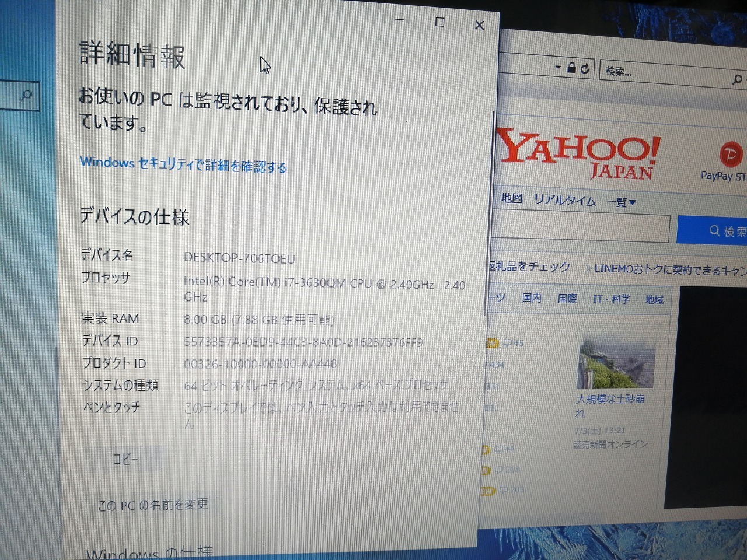Click the 詳細情報 page title
This screenshot has height=560, width=747.
click(x=132, y=55)
